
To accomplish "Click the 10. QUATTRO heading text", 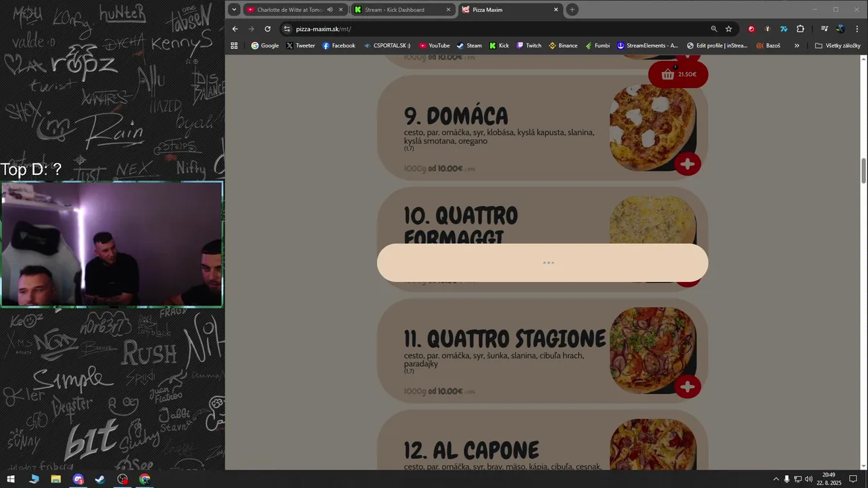I will pos(461,216).
